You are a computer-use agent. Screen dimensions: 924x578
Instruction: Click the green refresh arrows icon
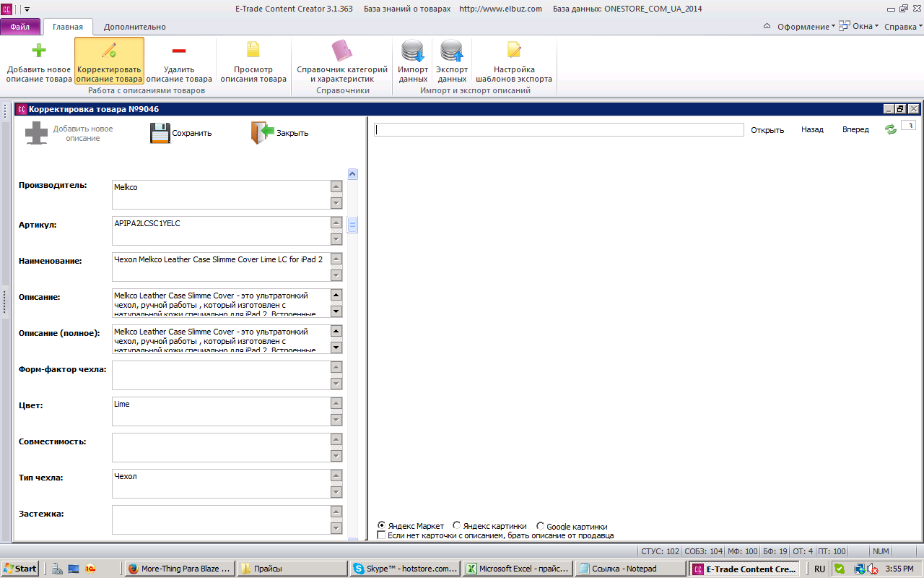[x=891, y=129]
